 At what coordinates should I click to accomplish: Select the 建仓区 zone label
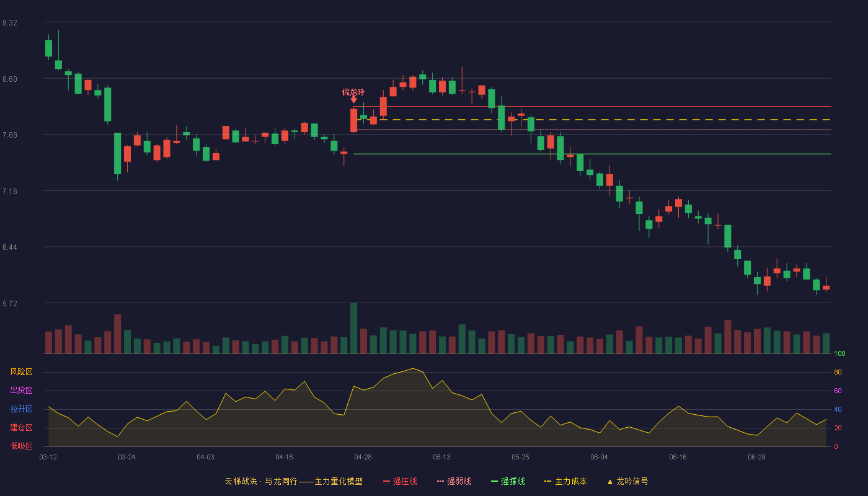click(x=21, y=428)
